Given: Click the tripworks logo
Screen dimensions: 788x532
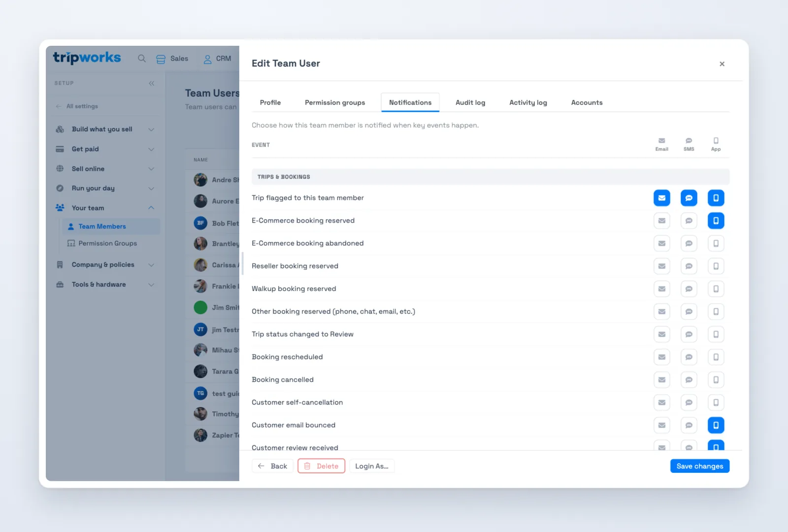Looking at the screenshot, I should click(87, 58).
